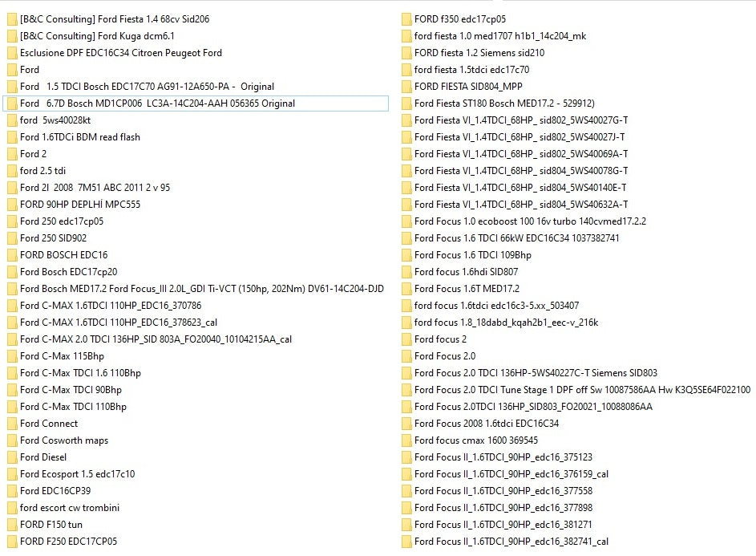The height and width of the screenshot is (556, 756).
Task: Click the FORD F150 tun folder
Action: (51, 525)
